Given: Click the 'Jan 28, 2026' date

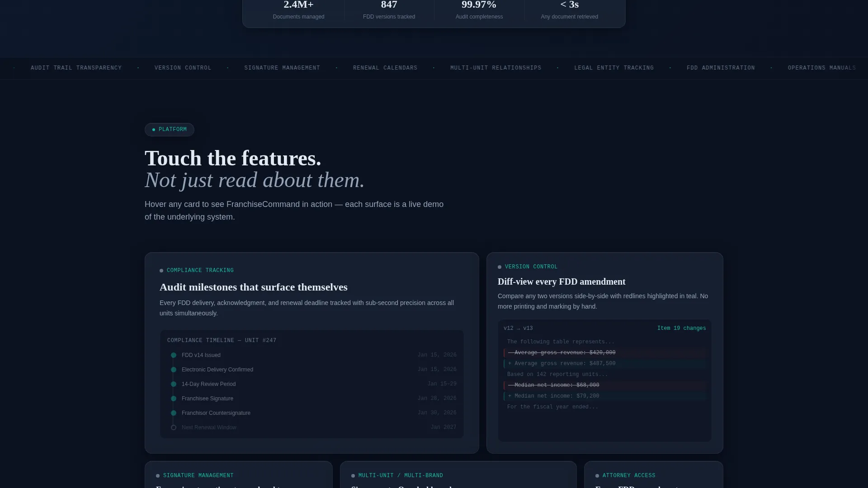Looking at the screenshot, I should (437, 399).
